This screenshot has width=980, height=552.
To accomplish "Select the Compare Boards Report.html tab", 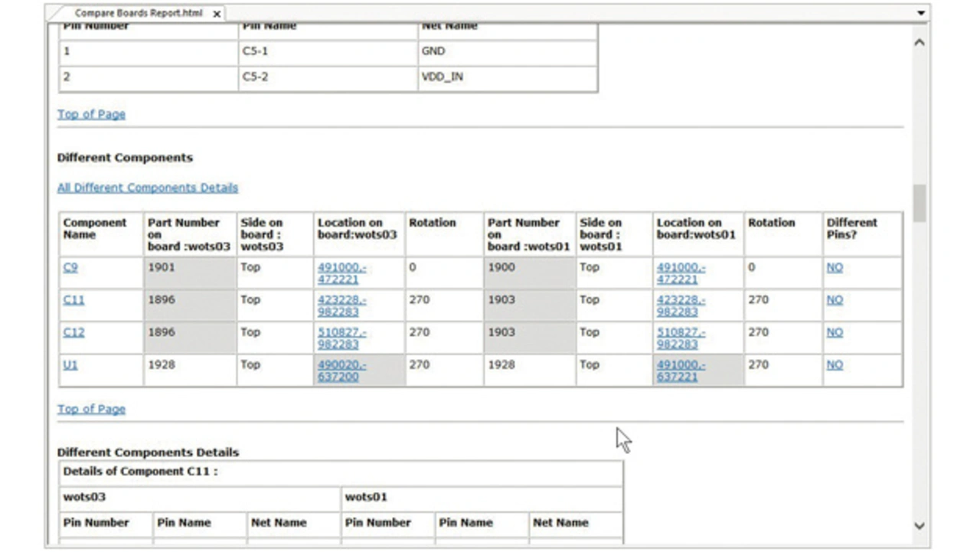I will pos(138,13).
